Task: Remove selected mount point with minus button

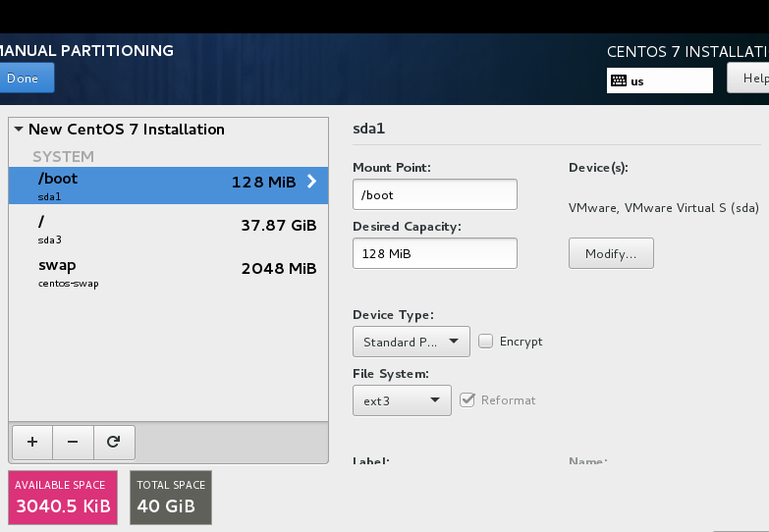Action: pos(73,443)
